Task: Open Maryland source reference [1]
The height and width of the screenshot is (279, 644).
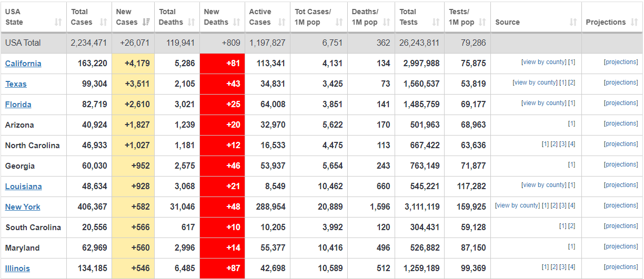Action: pos(572,246)
